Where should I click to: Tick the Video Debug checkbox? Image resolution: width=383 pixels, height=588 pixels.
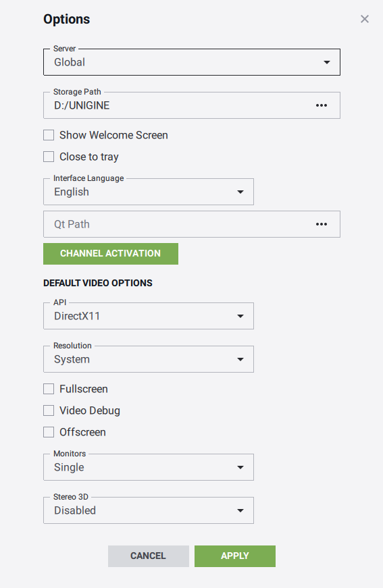click(x=49, y=410)
